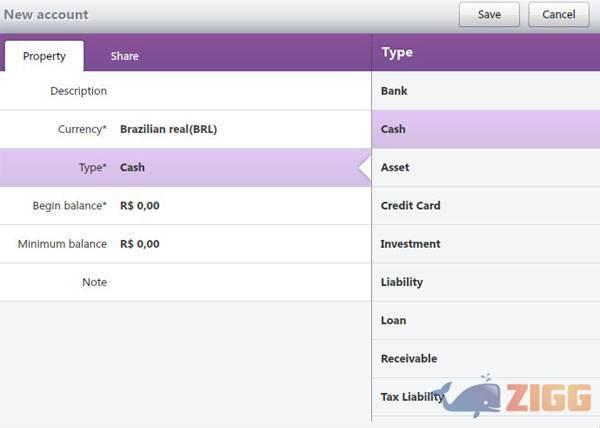This screenshot has height=428, width=600.
Task: Click the Description input field
Action: [240, 91]
